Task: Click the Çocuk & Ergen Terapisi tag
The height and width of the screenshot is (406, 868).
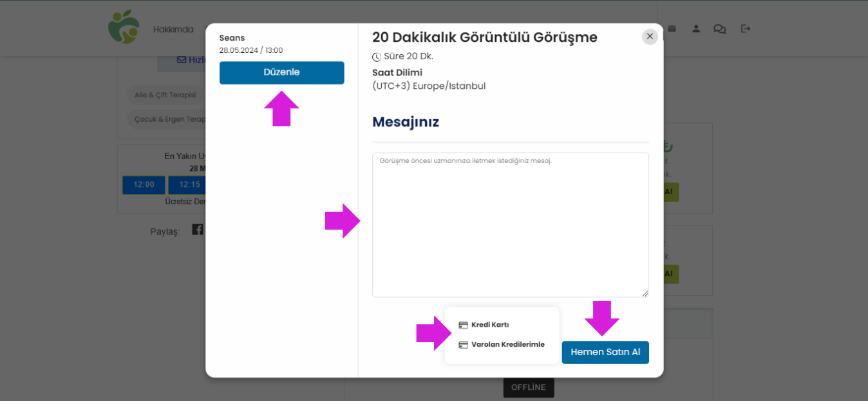Action: tap(166, 119)
